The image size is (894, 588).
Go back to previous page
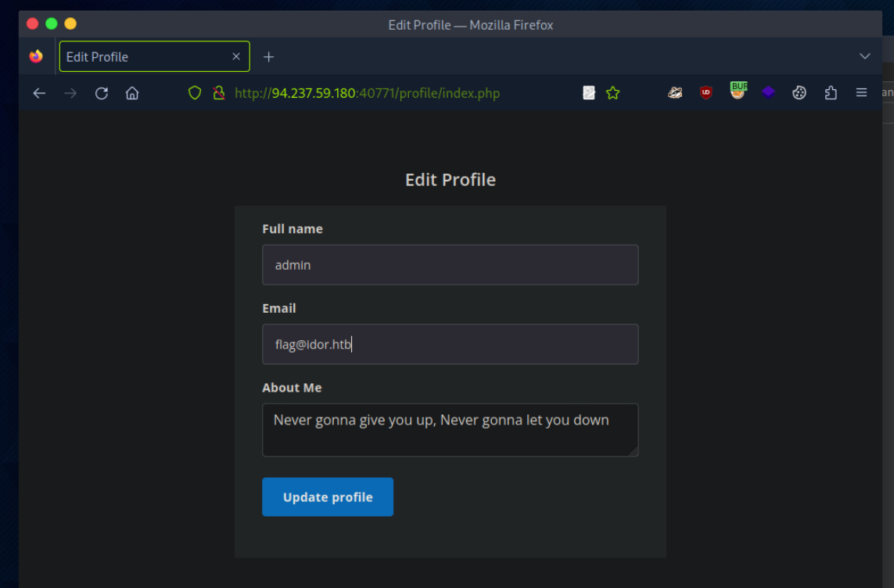[39, 93]
